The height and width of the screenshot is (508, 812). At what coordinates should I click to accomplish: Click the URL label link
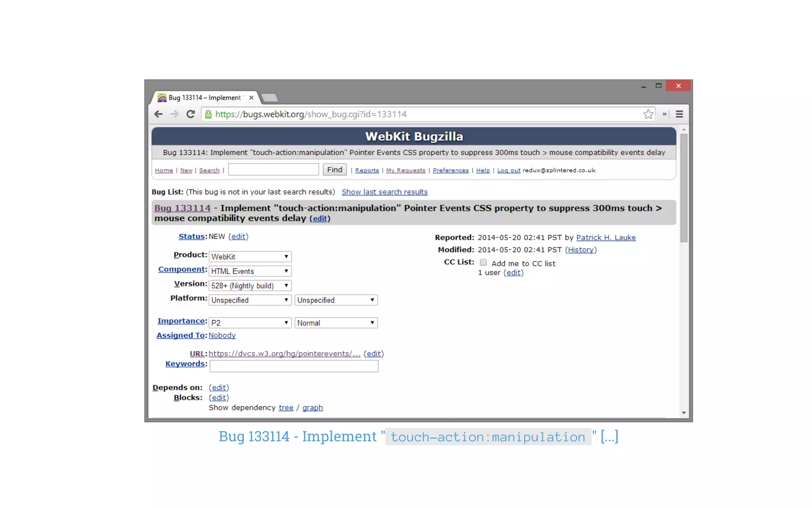tap(197, 354)
